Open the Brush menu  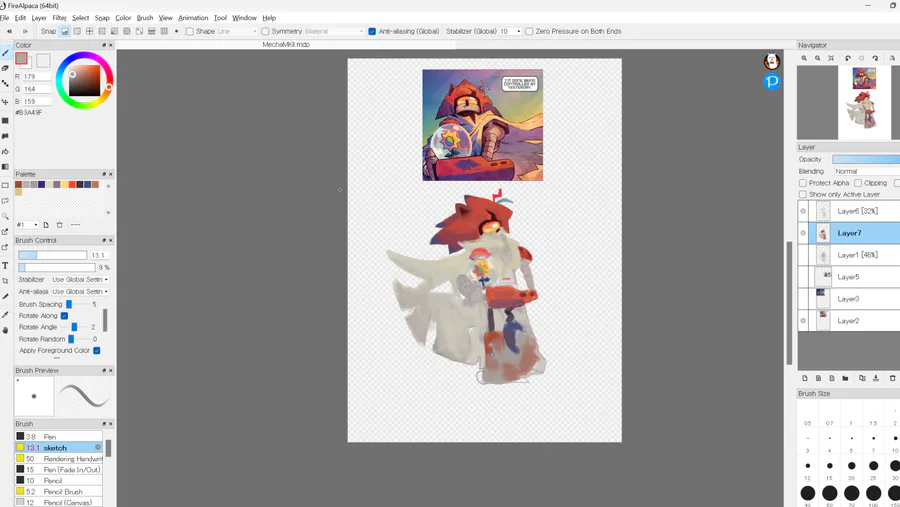click(x=145, y=18)
